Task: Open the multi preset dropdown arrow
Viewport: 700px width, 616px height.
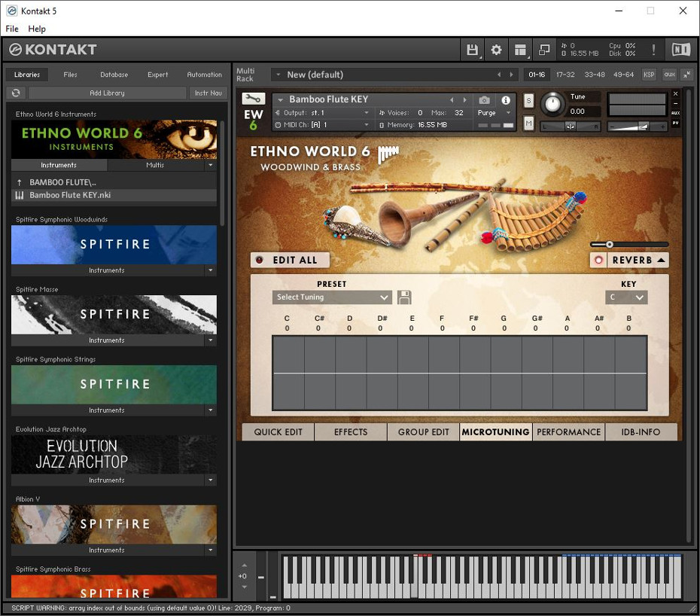Action: [x=278, y=75]
